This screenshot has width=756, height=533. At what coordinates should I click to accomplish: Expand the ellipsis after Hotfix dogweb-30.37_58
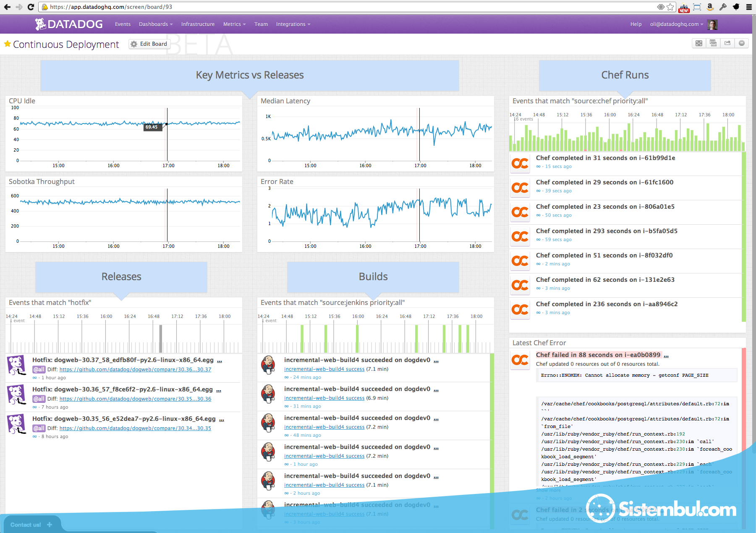click(x=219, y=361)
